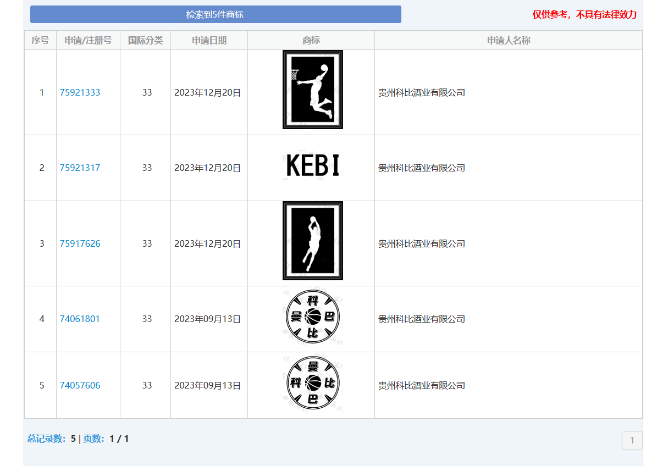Click sequence number 2 cell
Image resolution: width=657 pixels, height=466 pixels.
pyautogui.click(x=41, y=168)
